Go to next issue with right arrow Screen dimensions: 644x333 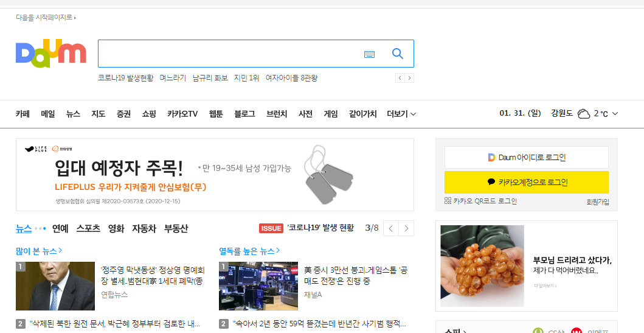(406, 228)
